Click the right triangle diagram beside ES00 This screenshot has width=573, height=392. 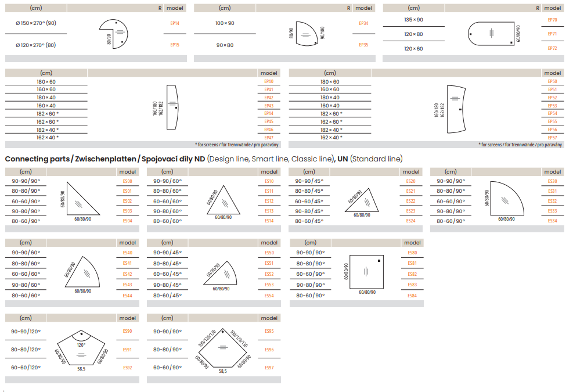[x=83, y=198]
